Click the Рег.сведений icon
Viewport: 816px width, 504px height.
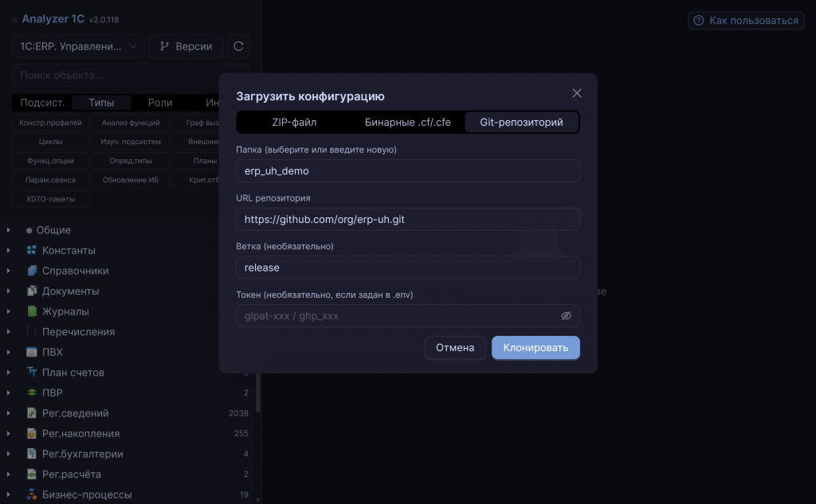pos(32,413)
